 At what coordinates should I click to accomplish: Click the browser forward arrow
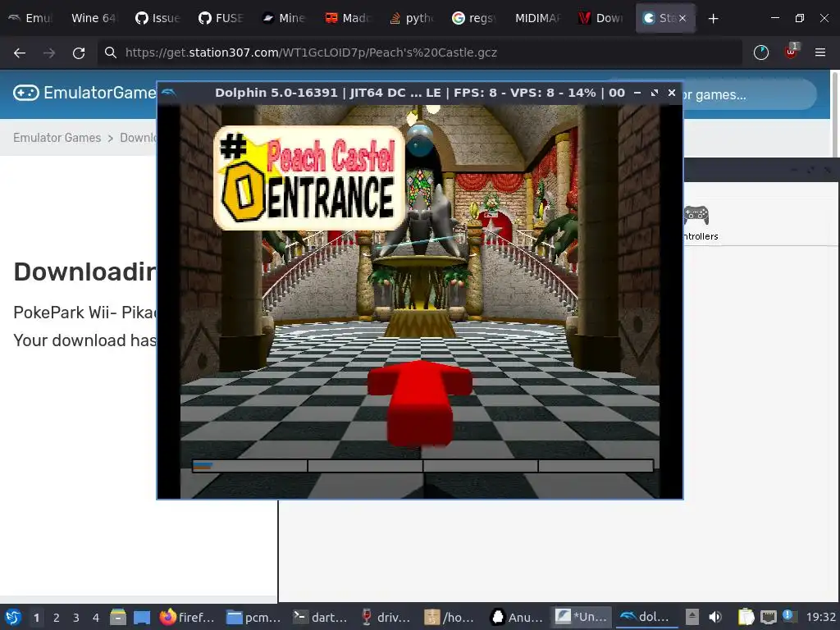(x=49, y=52)
